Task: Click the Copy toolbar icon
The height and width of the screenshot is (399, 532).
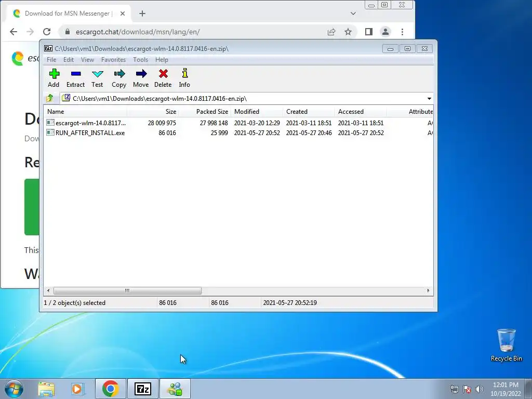Action: (x=119, y=78)
